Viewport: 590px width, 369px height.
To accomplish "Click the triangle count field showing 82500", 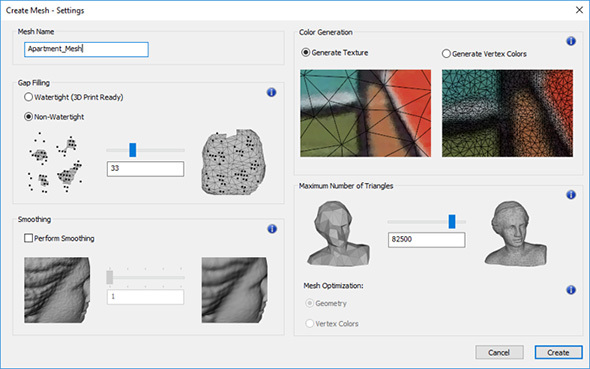I will click(x=427, y=240).
